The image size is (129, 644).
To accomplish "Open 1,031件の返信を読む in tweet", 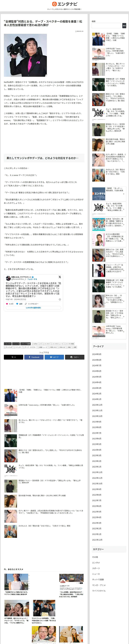I will click(x=33, y=308).
